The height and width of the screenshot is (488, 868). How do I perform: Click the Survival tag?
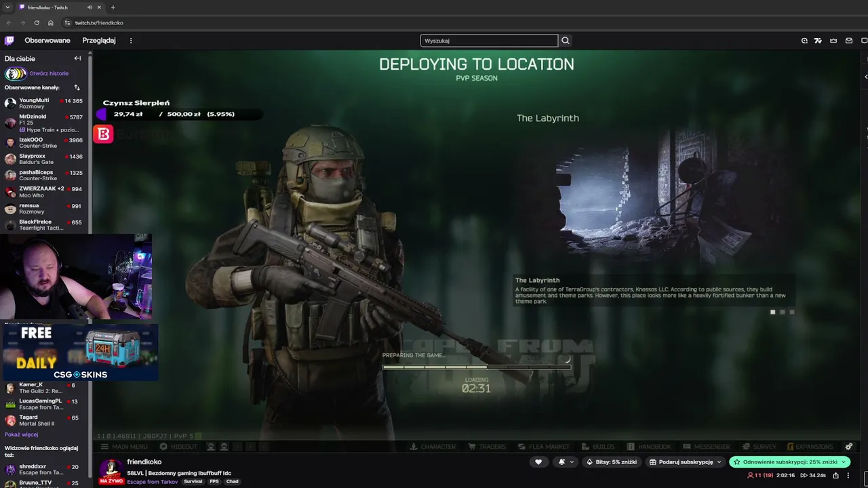(193, 482)
